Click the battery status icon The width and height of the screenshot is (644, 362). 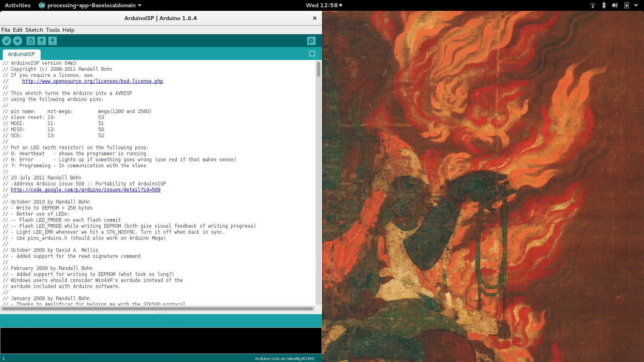click(627, 5)
